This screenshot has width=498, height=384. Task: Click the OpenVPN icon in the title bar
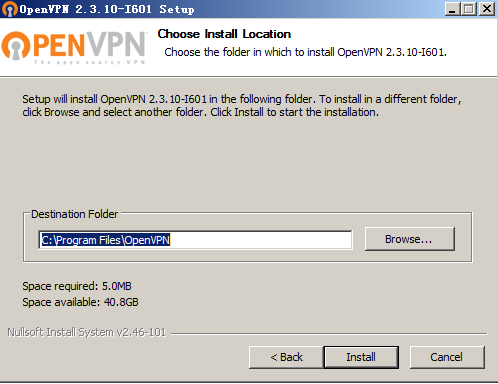pos(9,9)
